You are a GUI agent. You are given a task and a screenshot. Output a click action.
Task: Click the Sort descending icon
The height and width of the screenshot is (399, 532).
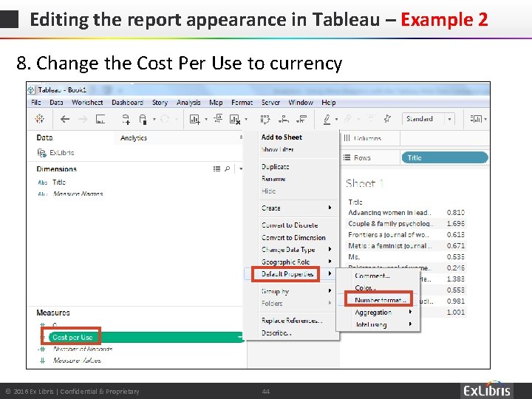pos(301,119)
